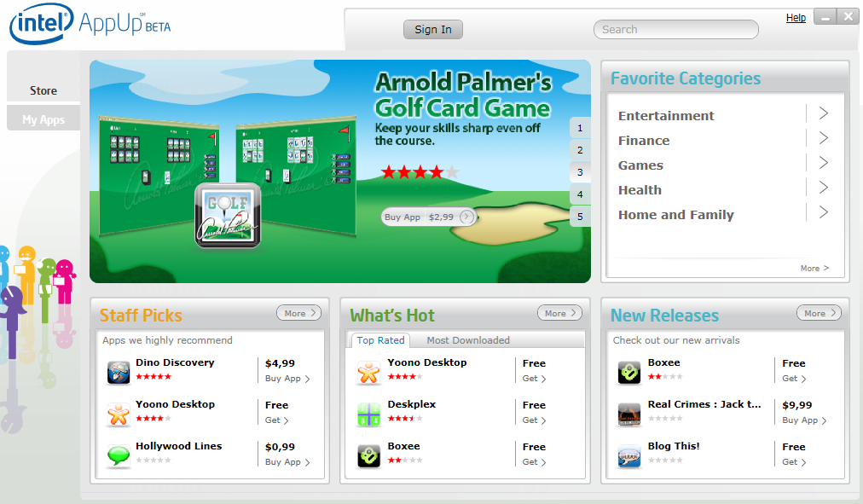Click the Boxee icon in What's Hot
863x504 pixels.
point(368,455)
